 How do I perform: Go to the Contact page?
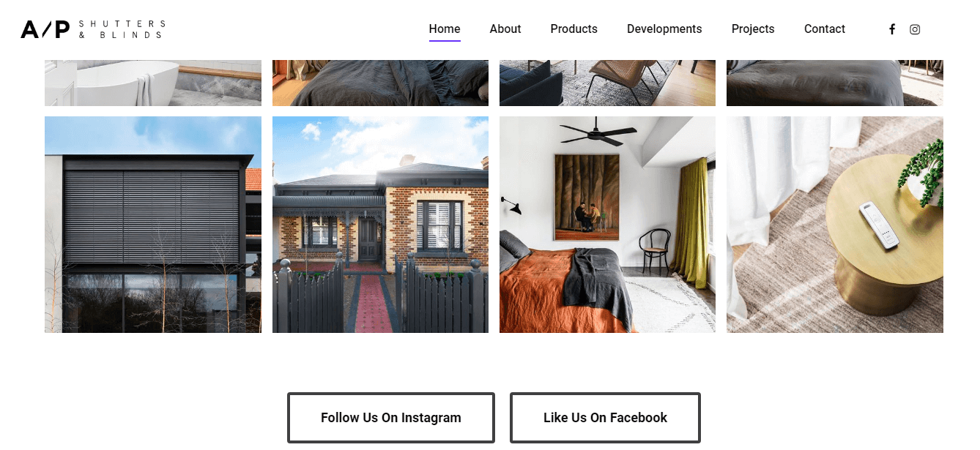825,29
